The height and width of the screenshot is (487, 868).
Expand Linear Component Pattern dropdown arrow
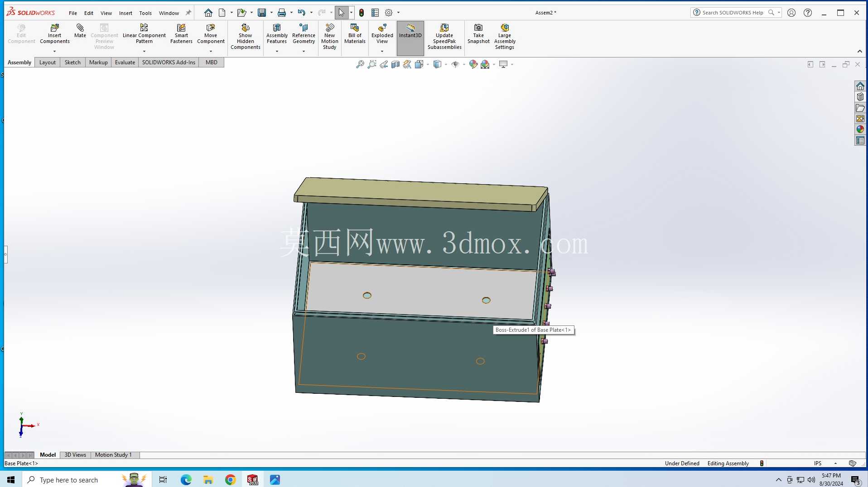click(144, 51)
